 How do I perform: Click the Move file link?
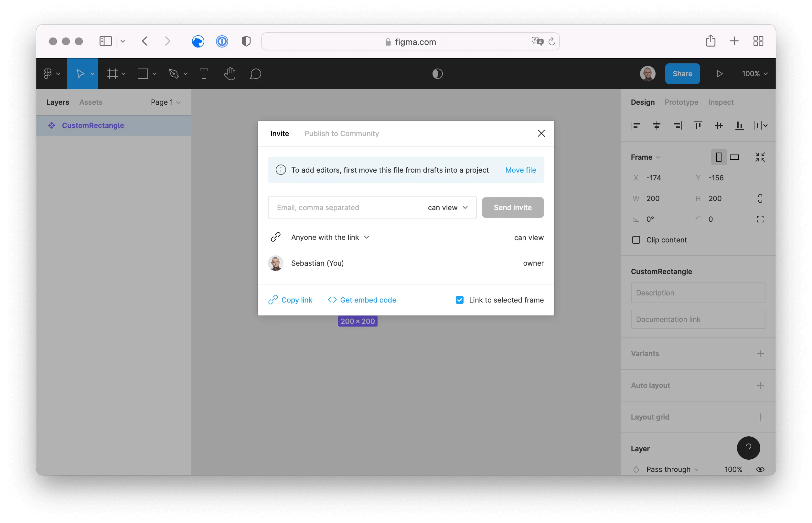520,170
